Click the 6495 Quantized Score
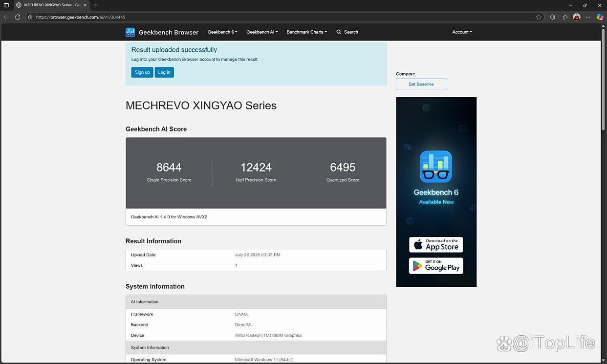 click(x=343, y=168)
